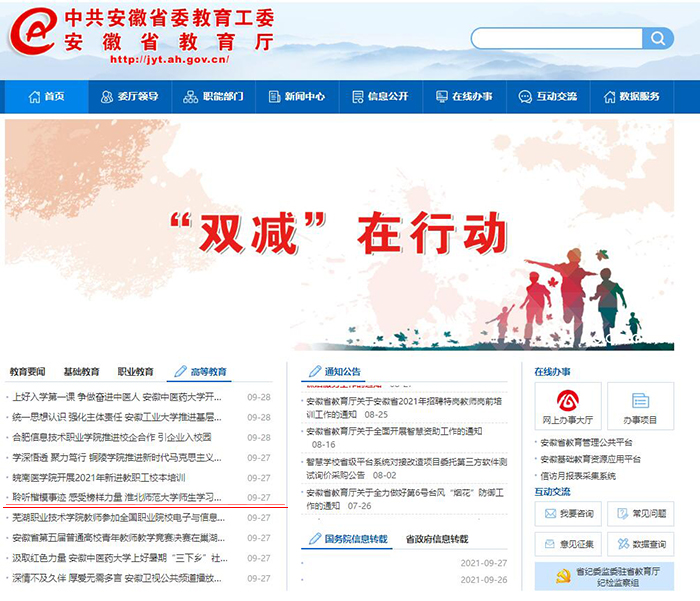Go to 新闻中心 in the navigation bar
This screenshot has width=700, height=601.
pos(296,97)
